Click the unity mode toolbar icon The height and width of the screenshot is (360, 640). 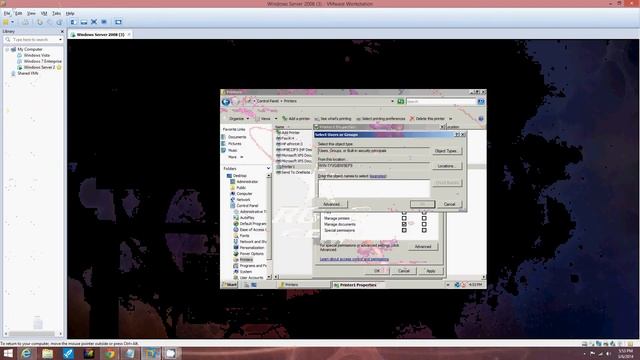click(x=104, y=22)
